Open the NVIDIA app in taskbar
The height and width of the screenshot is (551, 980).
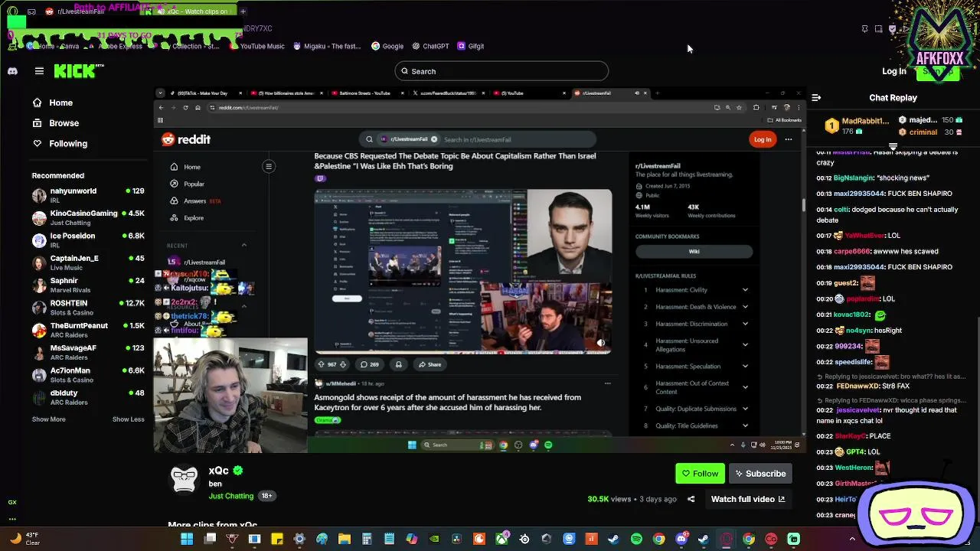click(434, 539)
